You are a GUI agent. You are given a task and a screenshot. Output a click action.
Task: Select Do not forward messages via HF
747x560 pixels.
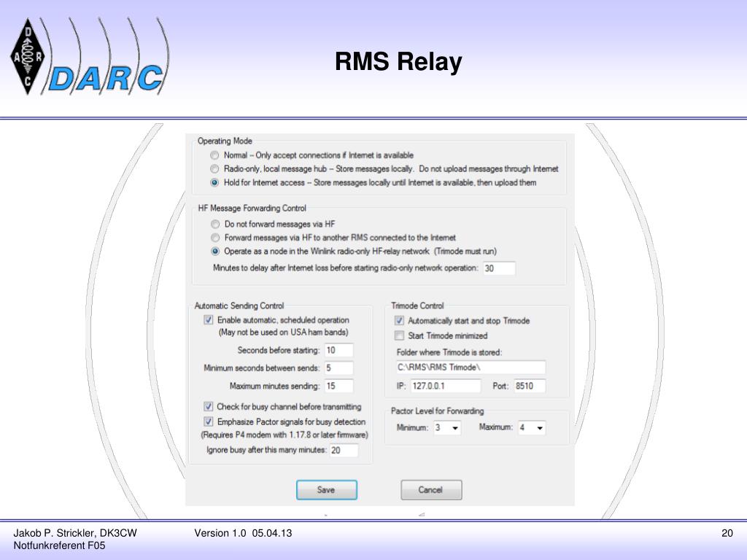[x=215, y=225]
